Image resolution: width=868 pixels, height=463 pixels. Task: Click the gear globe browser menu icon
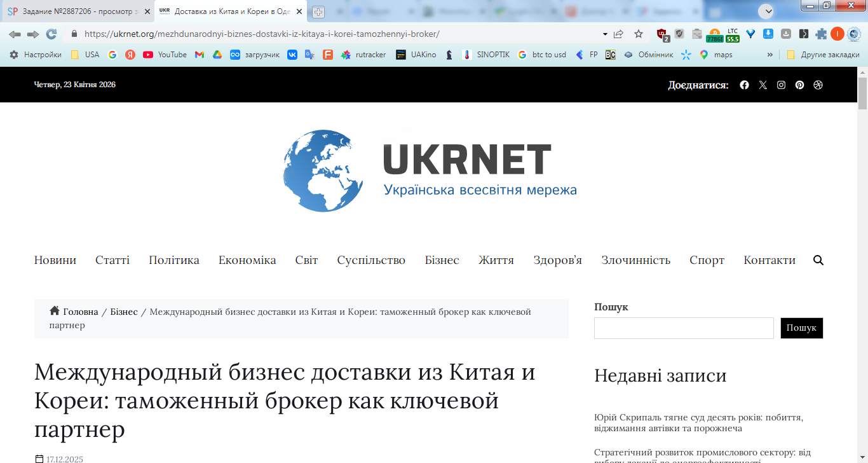pyautogui.click(x=854, y=34)
